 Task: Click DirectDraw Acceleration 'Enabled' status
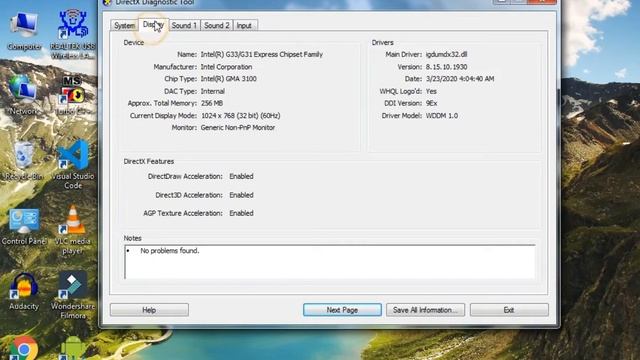click(241, 176)
